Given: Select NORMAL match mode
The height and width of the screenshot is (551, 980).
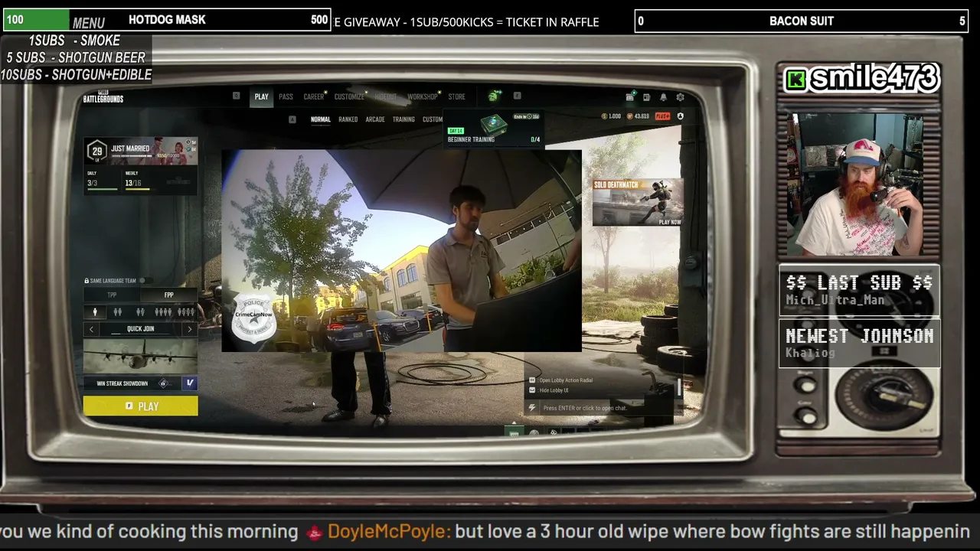Looking at the screenshot, I should pos(321,119).
